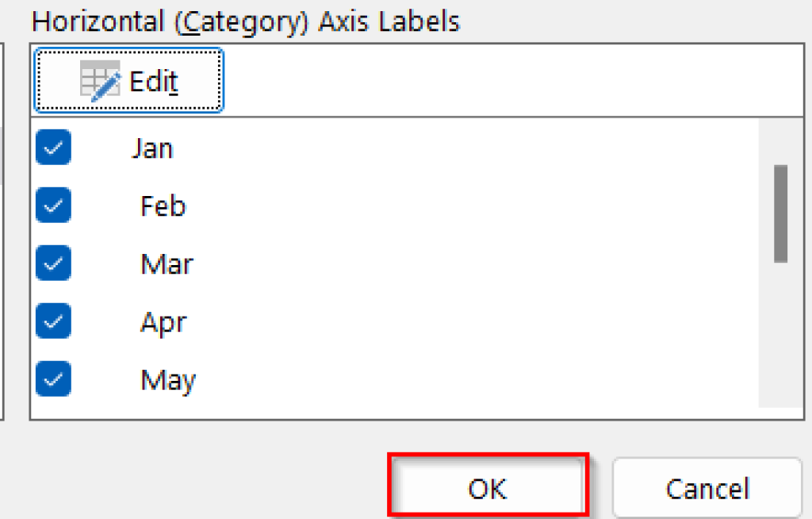Select the Jan entry in the list
Viewport: 812px width, 519px height.
pyautogui.click(x=152, y=148)
